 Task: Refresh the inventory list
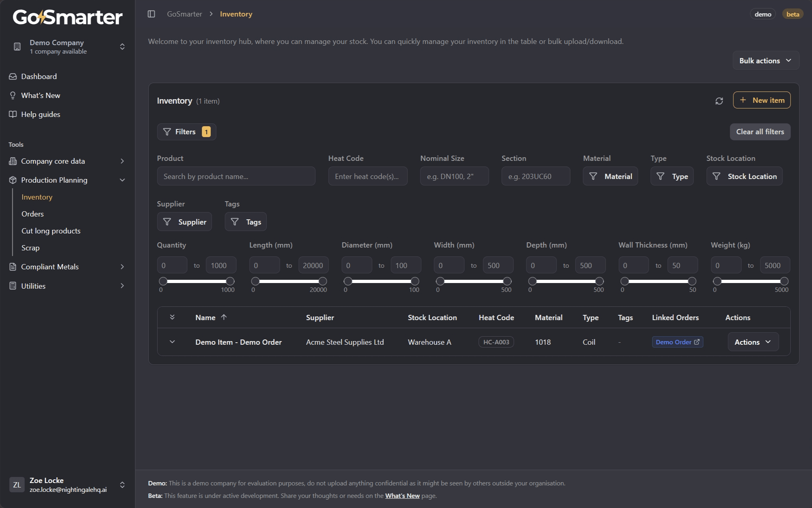tap(719, 101)
